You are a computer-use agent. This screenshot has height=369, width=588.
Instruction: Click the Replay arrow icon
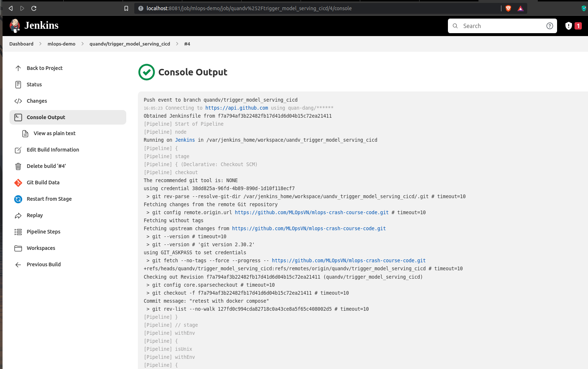pyautogui.click(x=18, y=215)
